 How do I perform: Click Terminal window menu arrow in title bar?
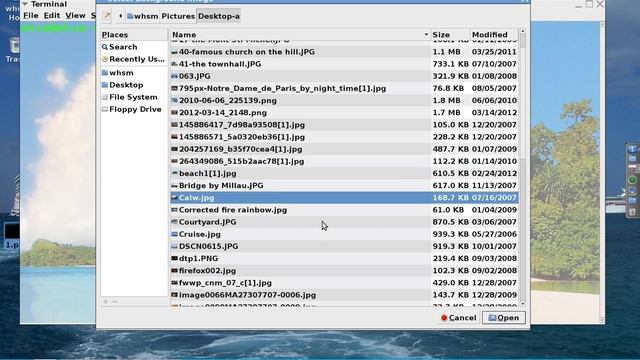point(25,4)
